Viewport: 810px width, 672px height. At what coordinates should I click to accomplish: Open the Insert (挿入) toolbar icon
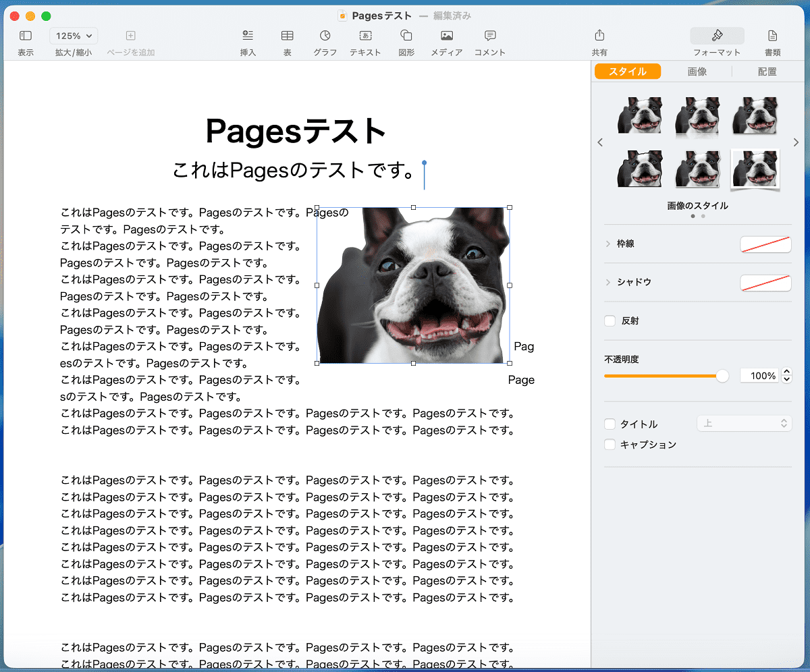[248, 36]
